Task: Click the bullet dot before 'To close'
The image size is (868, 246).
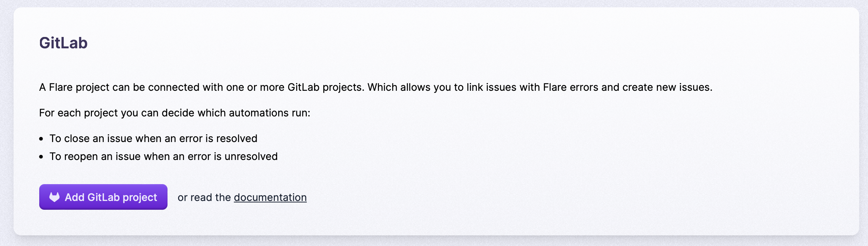Action: [41, 139]
